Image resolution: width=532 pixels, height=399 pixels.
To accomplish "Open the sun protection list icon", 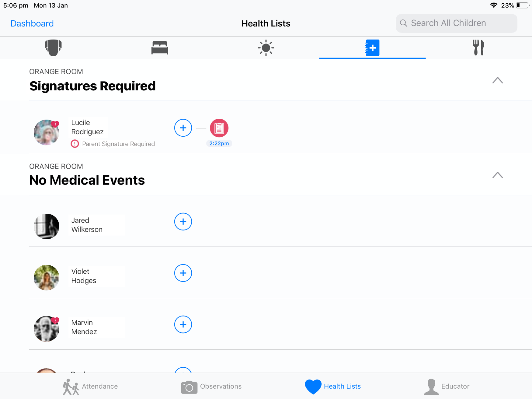I will [x=266, y=48].
